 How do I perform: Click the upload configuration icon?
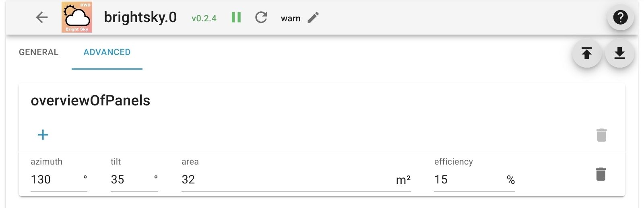[x=587, y=53]
